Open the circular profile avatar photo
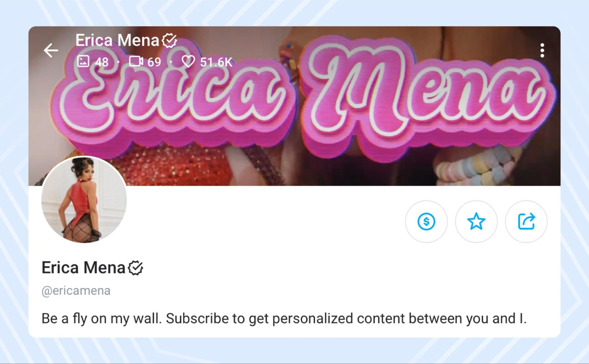This screenshot has width=589, height=364. click(x=84, y=200)
